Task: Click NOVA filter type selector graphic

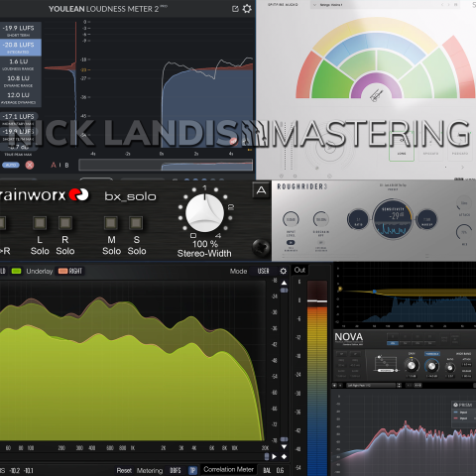Action: point(386,364)
